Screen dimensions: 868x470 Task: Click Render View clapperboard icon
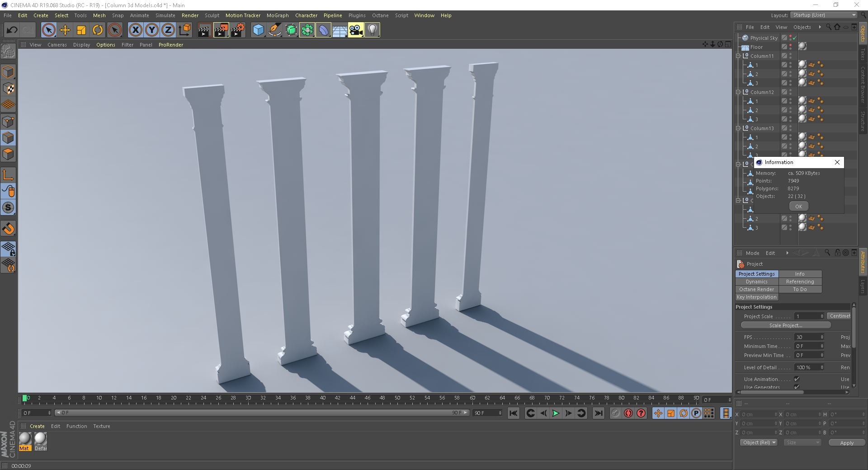tap(204, 30)
